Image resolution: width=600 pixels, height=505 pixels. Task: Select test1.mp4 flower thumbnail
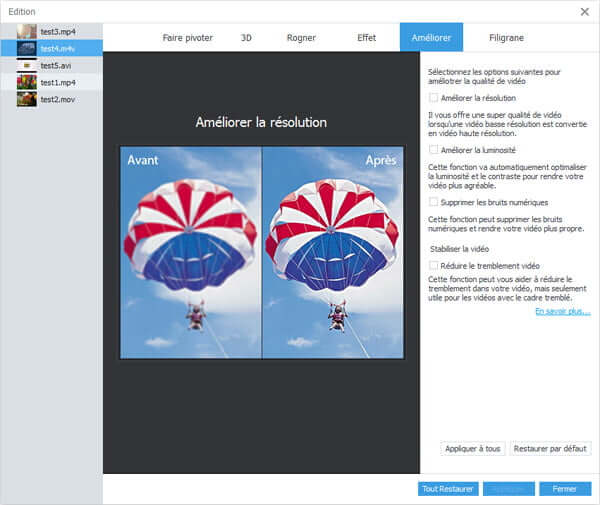pyautogui.click(x=26, y=82)
